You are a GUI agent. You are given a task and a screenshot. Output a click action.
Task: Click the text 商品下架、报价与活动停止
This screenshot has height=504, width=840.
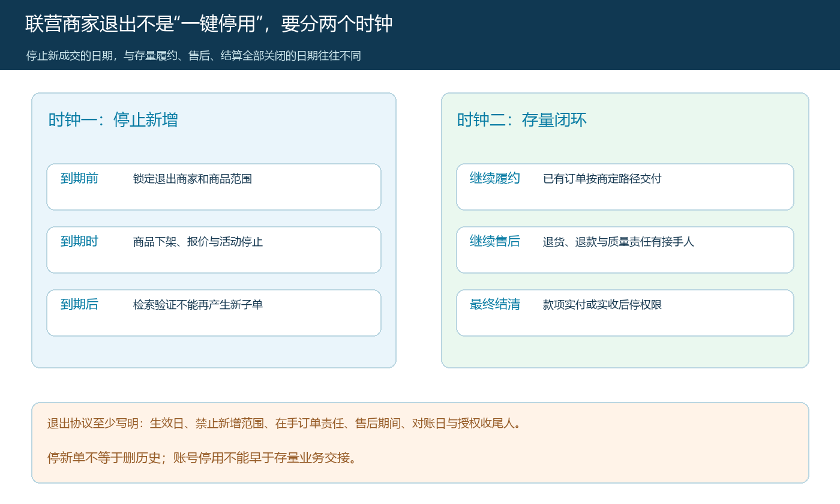coord(198,242)
